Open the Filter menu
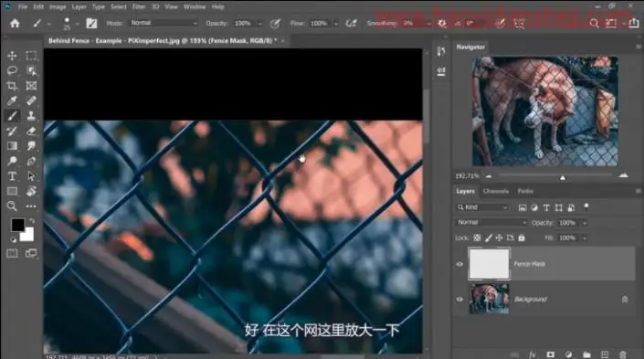The height and width of the screenshot is (359, 644). click(139, 7)
